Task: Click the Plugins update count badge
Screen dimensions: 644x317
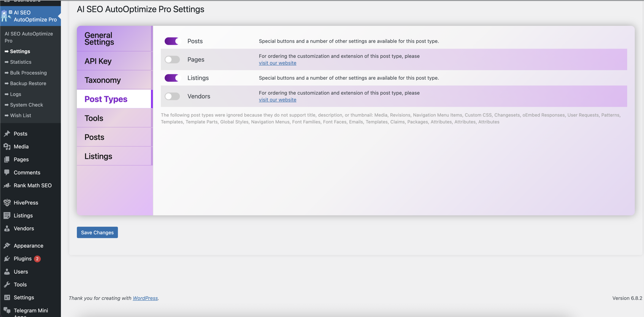Action: click(x=37, y=259)
